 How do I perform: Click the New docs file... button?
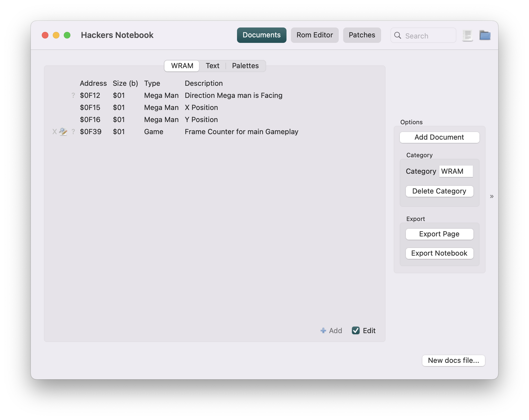[x=453, y=361]
